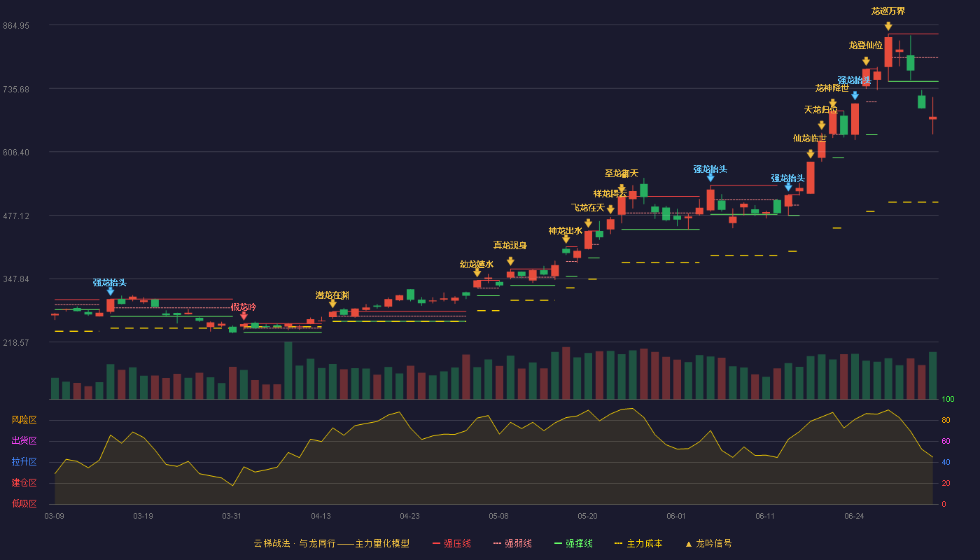The height and width of the screenshot is (560, 980).
Task: Click the green 100 indicator axis label
Action: click(x=948, y=400)
